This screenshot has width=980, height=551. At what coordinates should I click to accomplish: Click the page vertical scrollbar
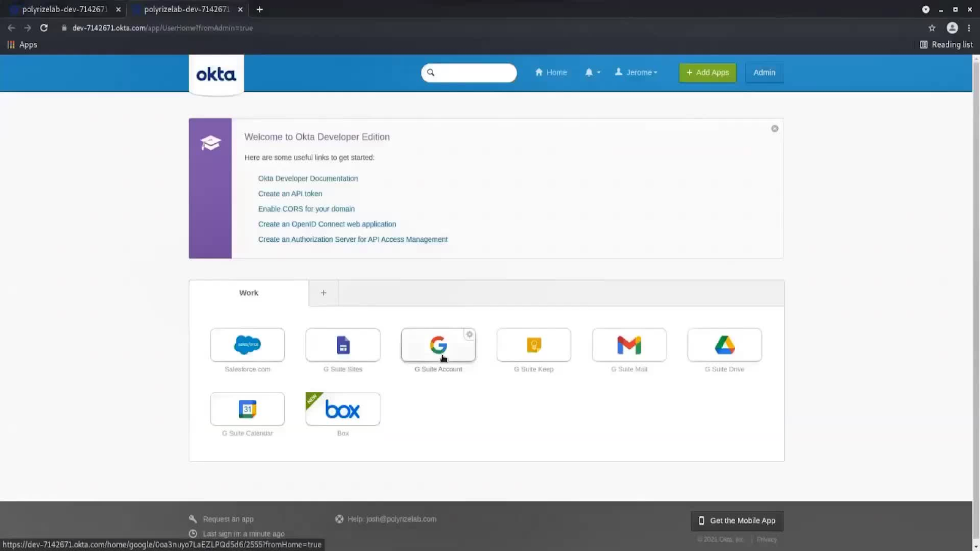click(976, 300)
